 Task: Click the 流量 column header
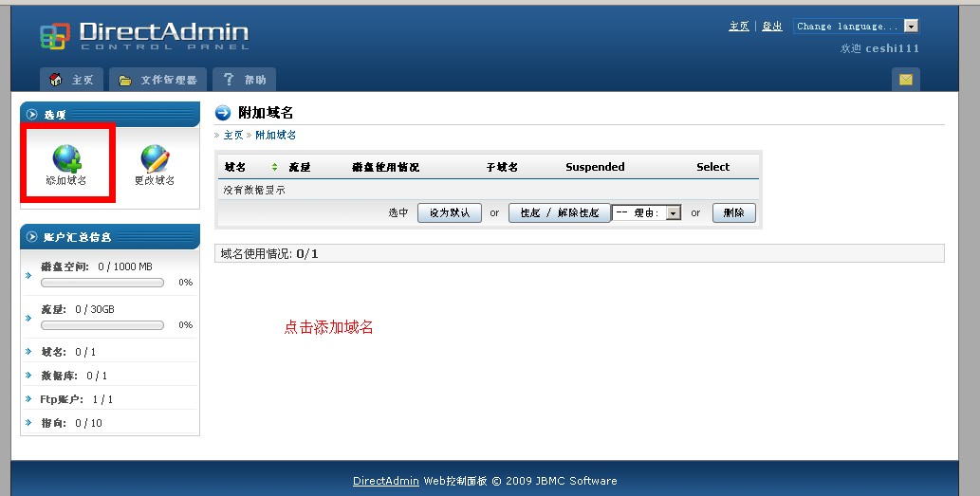(300, 167)
